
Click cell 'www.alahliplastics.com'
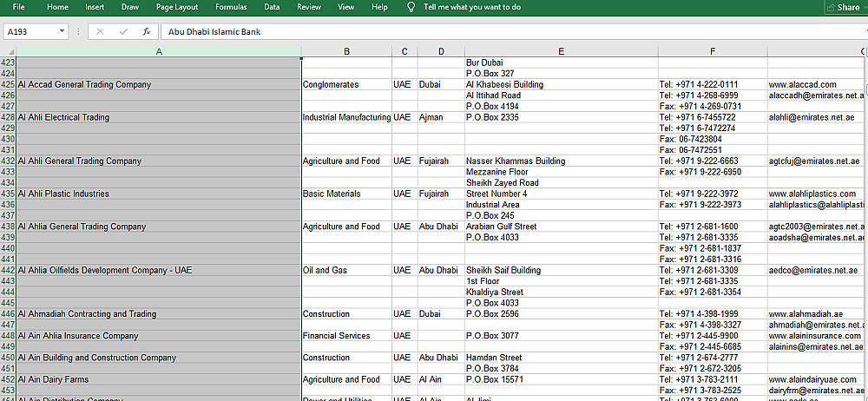817,194
